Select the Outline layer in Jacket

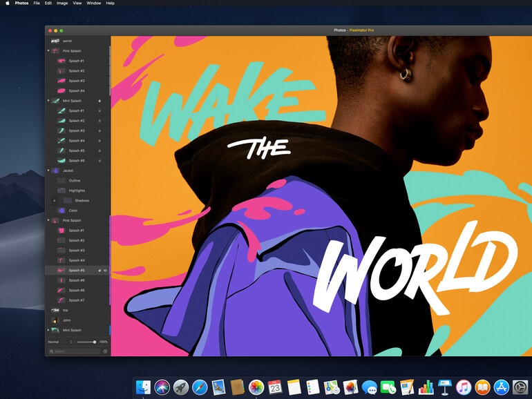(x=77, y=181)
